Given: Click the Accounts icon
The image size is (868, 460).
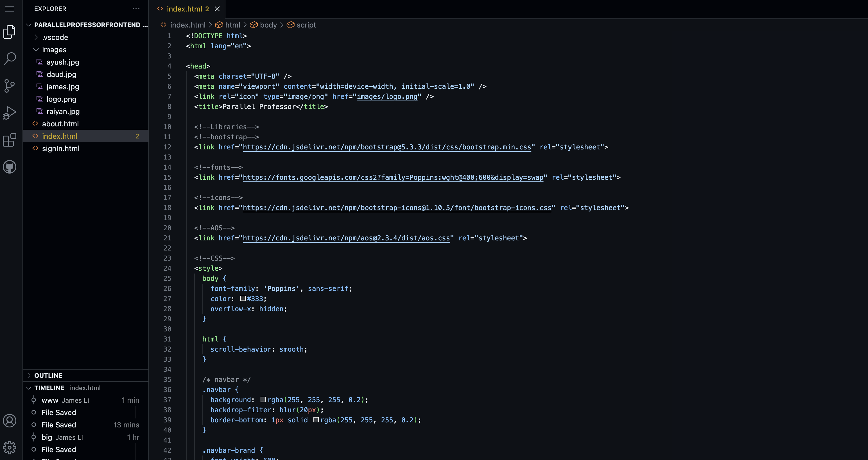Looking at the screenshot, I should [10, 421].
